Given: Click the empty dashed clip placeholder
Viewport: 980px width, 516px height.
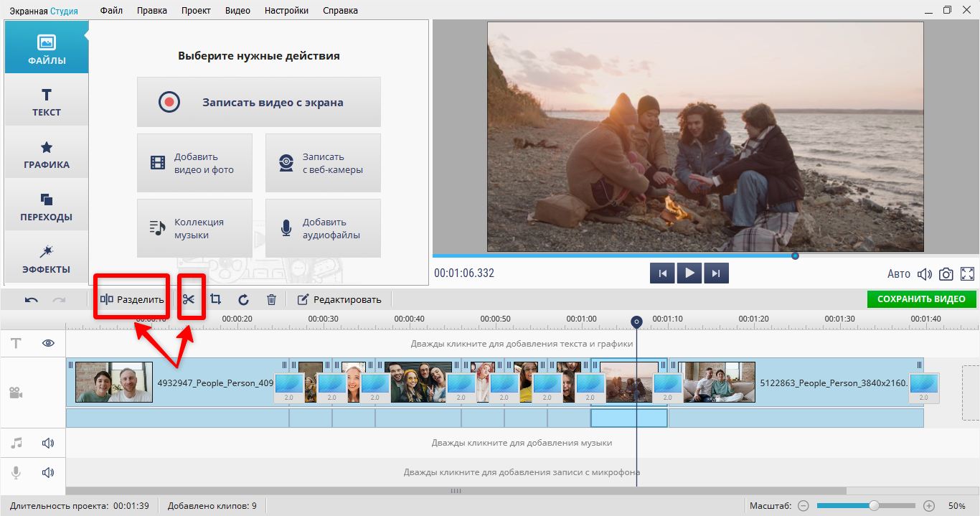Looking at the screenshot, I should (x=970, y=393).
